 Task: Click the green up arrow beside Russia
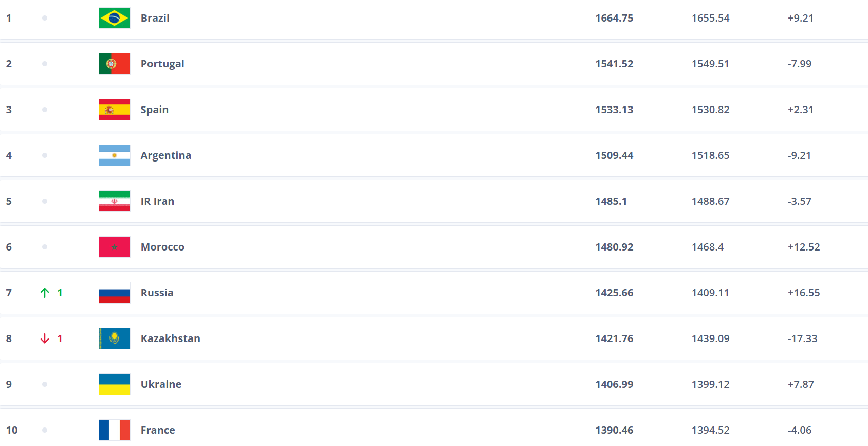[x=45, y=293]
